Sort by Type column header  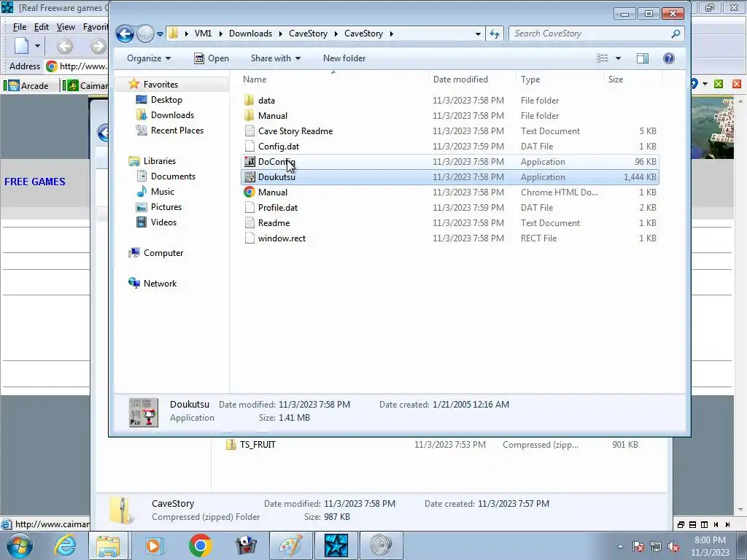pos(530,79)
